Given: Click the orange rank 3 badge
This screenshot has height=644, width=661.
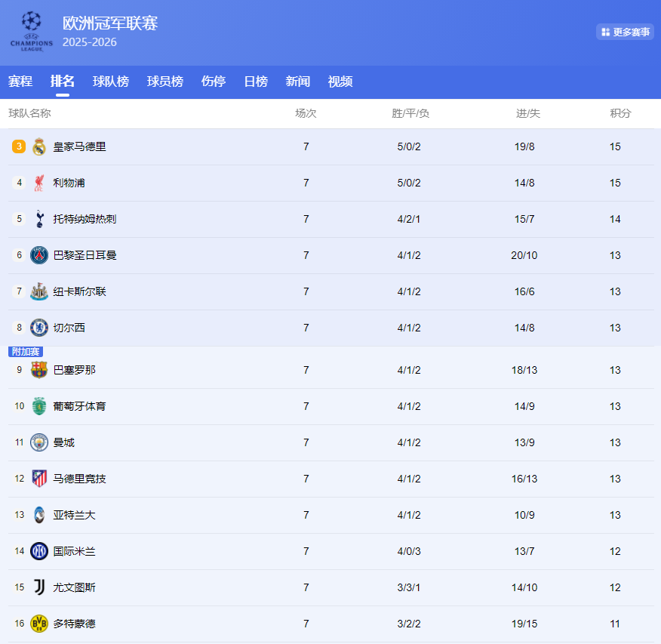Looking at the screenshot, I should coord(19,146).
